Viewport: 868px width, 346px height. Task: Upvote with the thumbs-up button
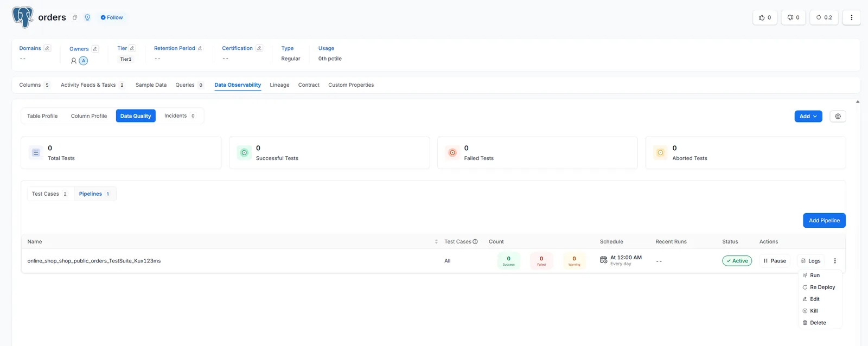pos(765,17)
